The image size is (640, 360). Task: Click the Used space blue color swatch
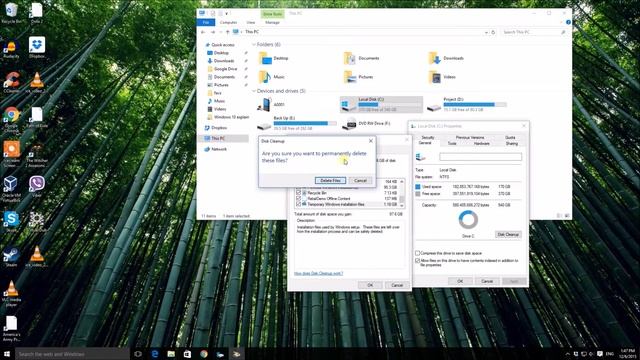click(418, 187)
